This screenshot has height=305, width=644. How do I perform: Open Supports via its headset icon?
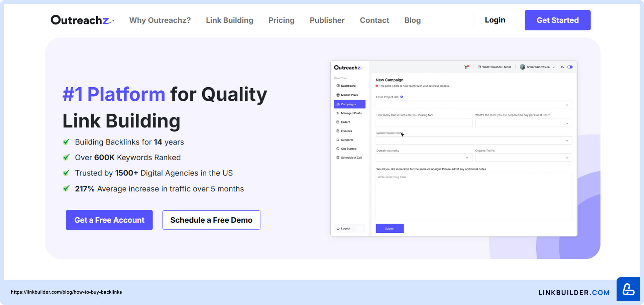tap(338, 140)
